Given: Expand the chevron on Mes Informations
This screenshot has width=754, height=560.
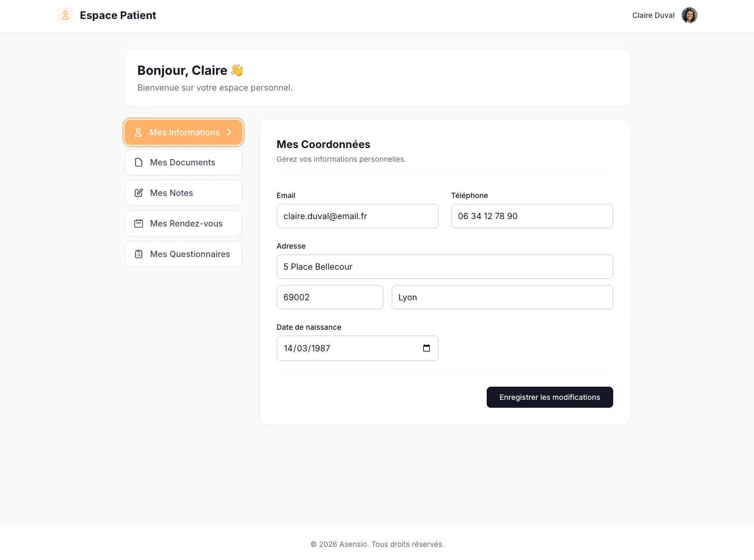Looking at the screenshot, I should click(229, 132).
